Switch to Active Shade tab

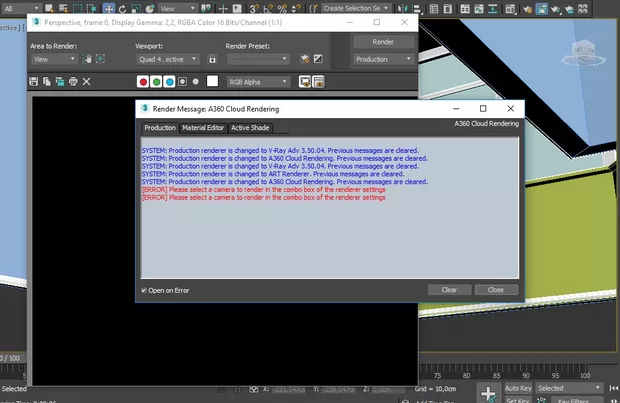click(250, 128)
